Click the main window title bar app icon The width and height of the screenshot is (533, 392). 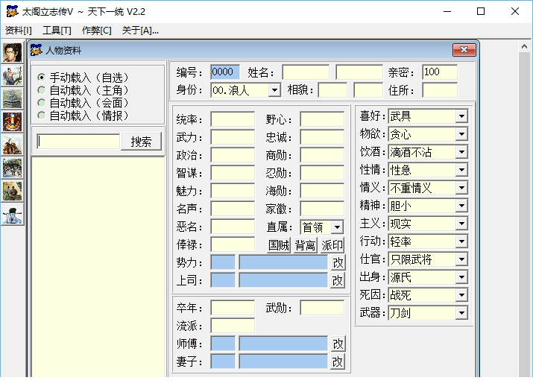click(x=12, y=11)
